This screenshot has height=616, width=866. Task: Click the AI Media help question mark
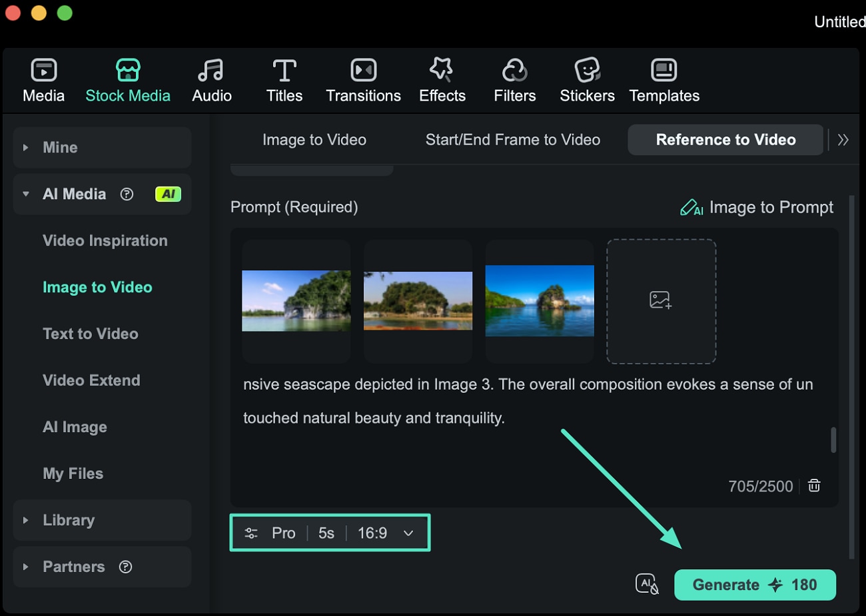pos(127,194)
